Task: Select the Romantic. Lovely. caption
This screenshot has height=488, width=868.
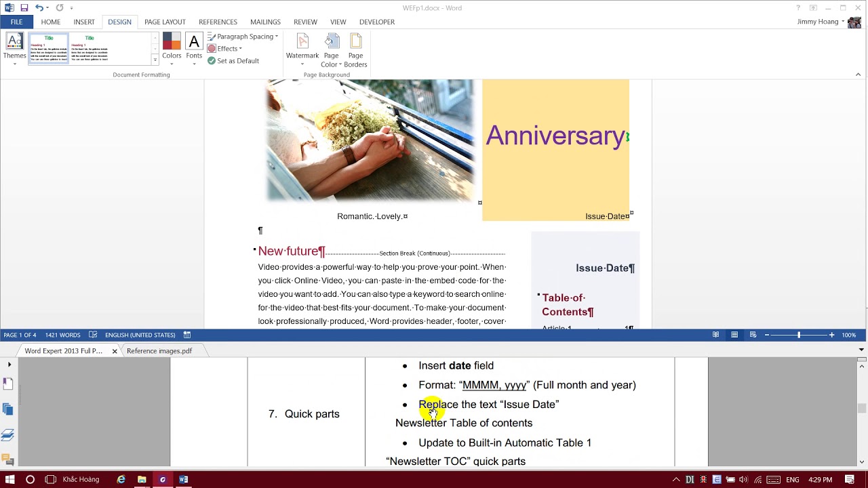Action: (x=370, y=216)
